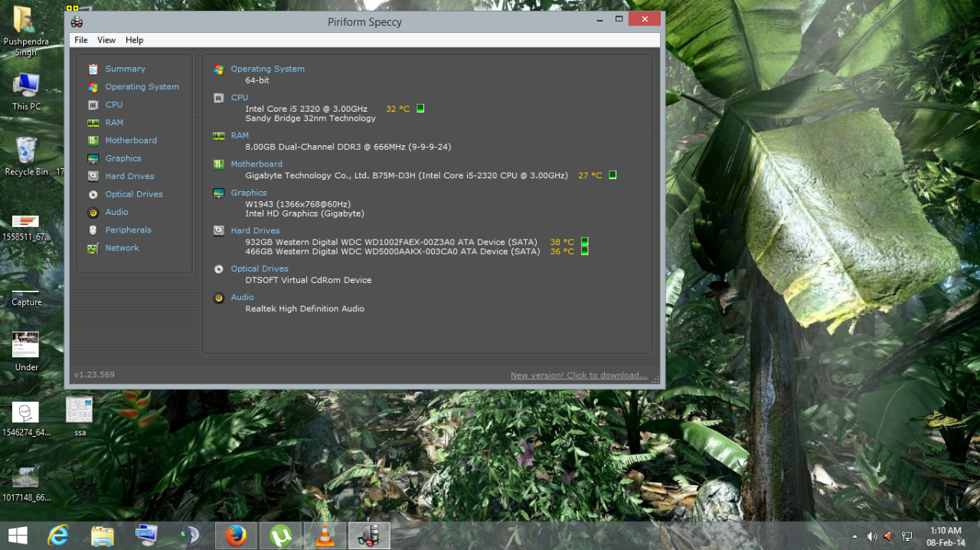
Task: Click the Network icon in sidebar
Action: tap(93, 248)
